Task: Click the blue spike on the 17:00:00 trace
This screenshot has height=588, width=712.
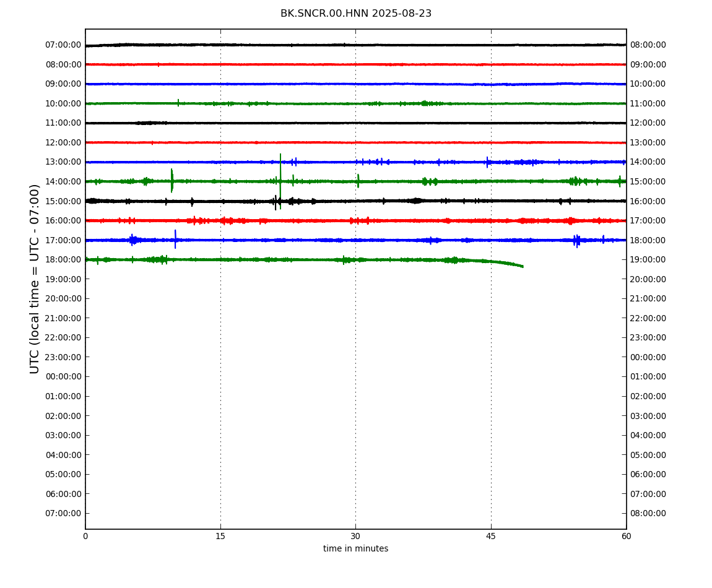Action: (x=175, y=240)
